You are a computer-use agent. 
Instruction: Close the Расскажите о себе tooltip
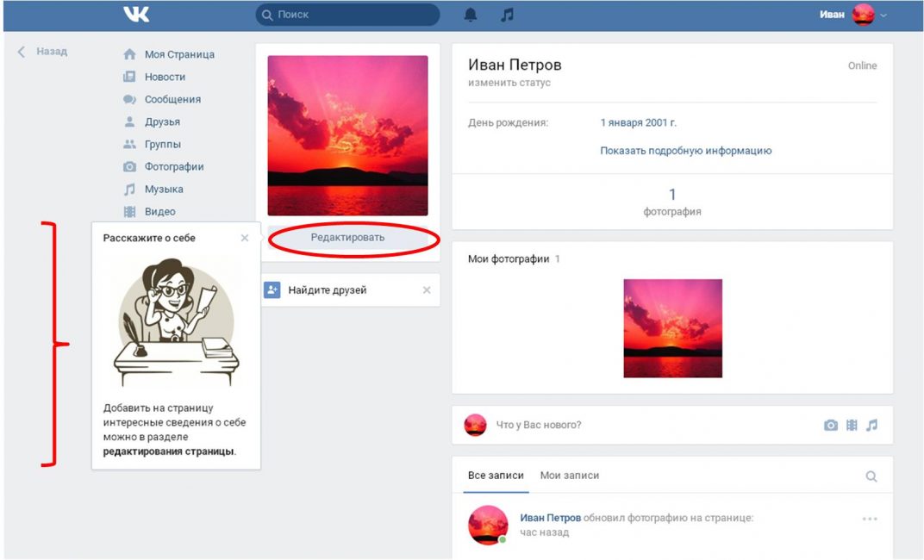245,238
